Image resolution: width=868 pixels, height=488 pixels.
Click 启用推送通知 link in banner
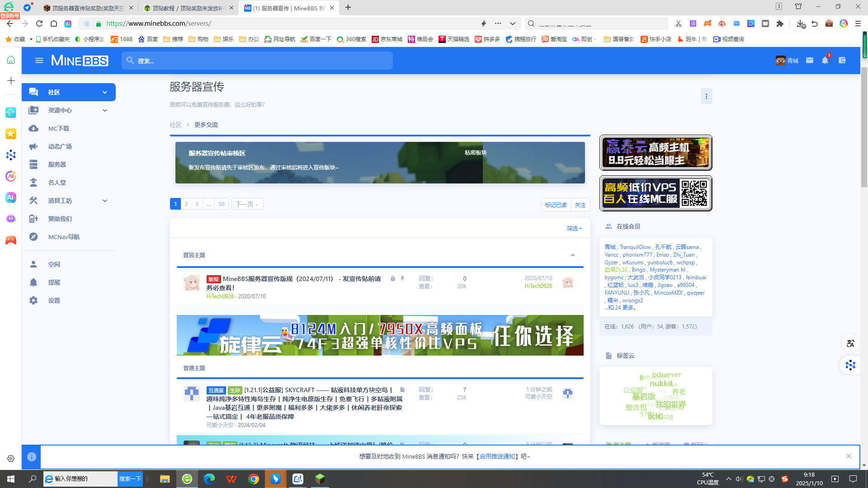[x=497, y=456]
